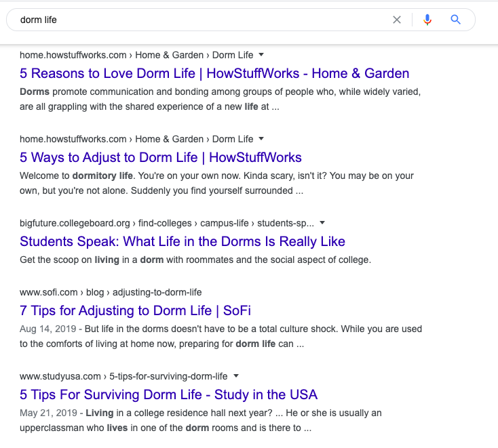Screen dimensions: 498x448
Task: Open '5 Ways to Adjust to Dorm Life' result
Action: tap(161, 157)
